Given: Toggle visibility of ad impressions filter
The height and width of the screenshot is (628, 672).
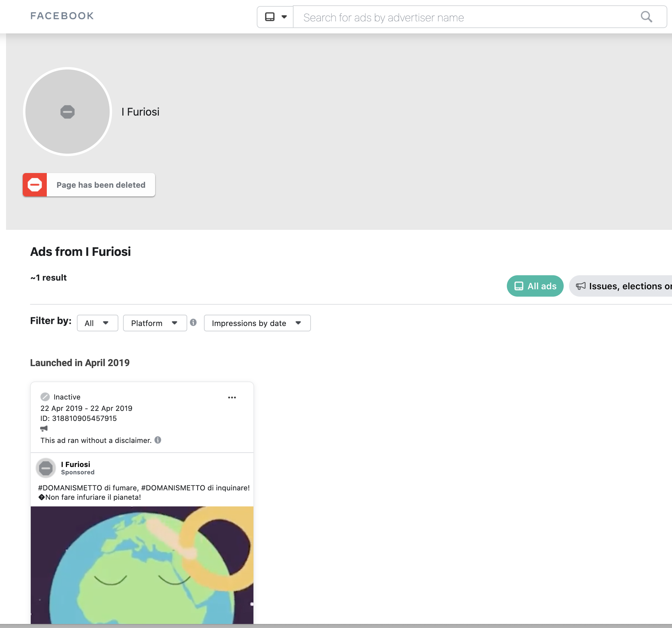Looking at the screenshot, I should pyautogui.click(x=257, y=323).
